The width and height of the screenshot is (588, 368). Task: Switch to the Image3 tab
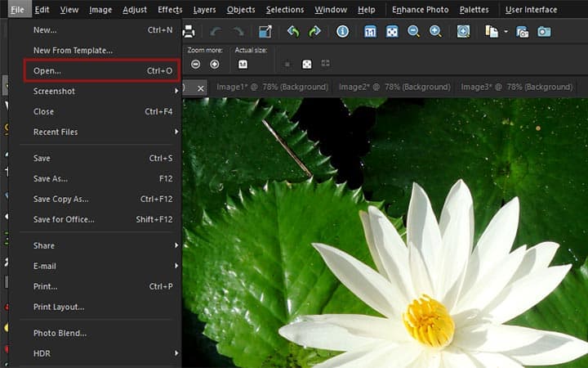pyautogui.click(x=516, y=88)
